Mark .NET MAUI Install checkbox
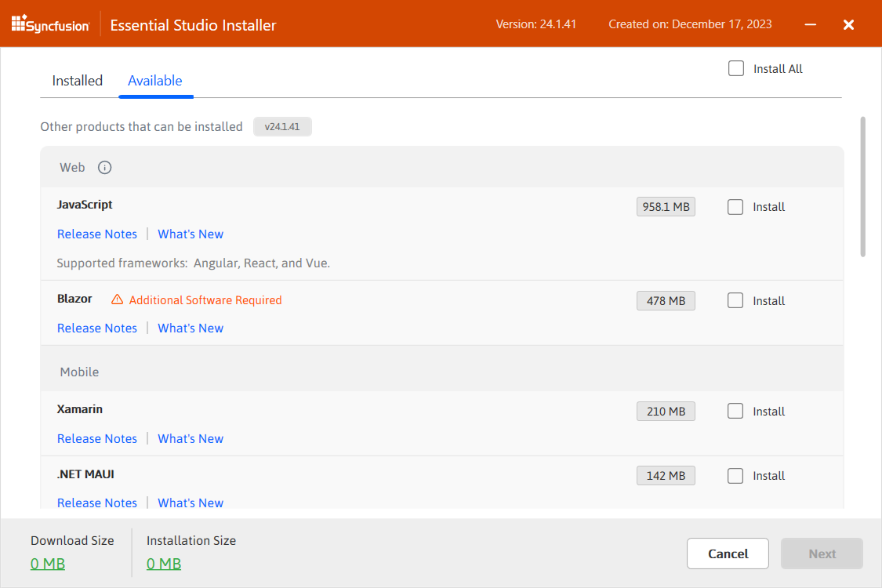Viewport: 882px width, 588px height. click(x=735, y=476)
